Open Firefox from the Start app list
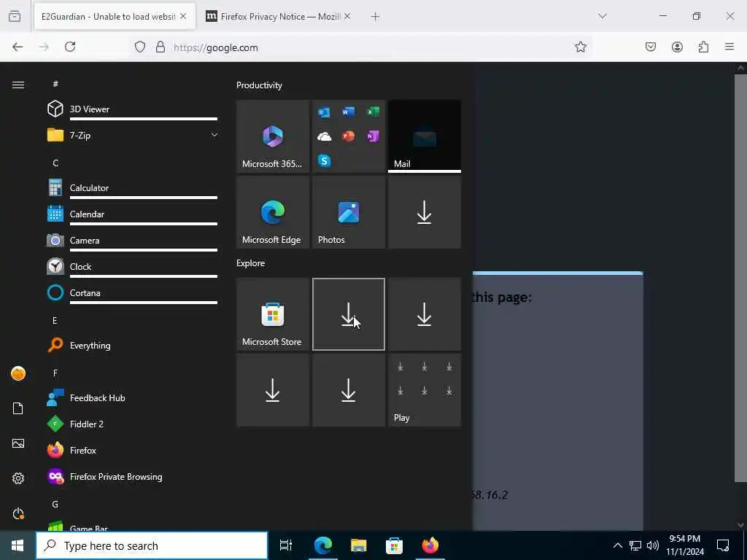Screen dimensions: 747x560 [x=132, y=450]
